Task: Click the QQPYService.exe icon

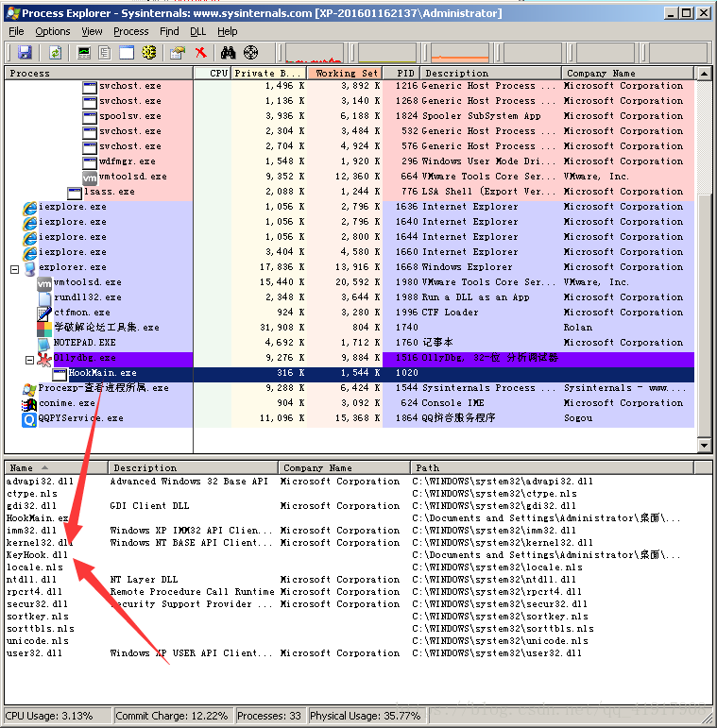Action: tap(29, 420)
